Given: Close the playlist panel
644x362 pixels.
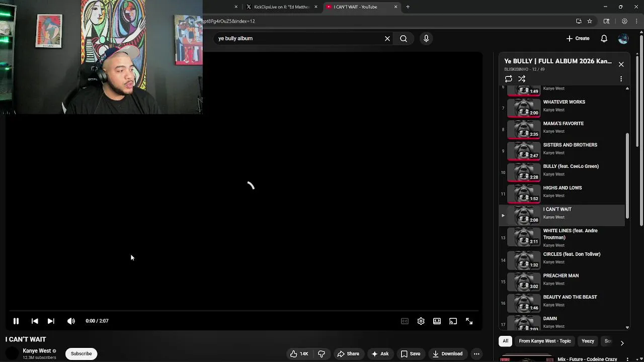Looking at the screenshot, I should point(621,64).
